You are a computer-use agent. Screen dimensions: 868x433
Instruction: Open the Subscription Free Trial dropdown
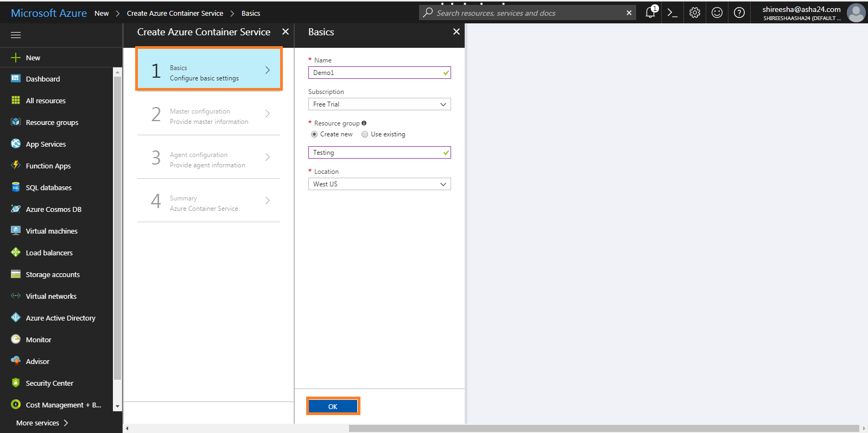pos(379,104)
